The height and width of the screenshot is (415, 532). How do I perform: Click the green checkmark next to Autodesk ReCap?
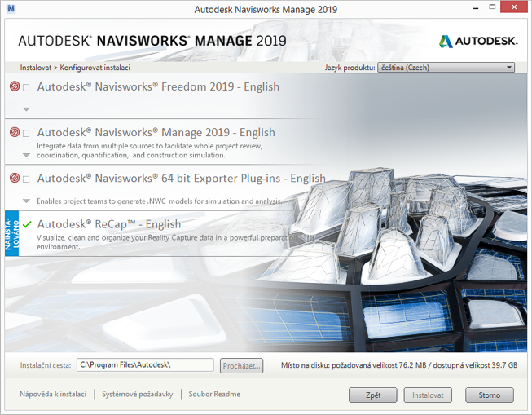[27, 224]
